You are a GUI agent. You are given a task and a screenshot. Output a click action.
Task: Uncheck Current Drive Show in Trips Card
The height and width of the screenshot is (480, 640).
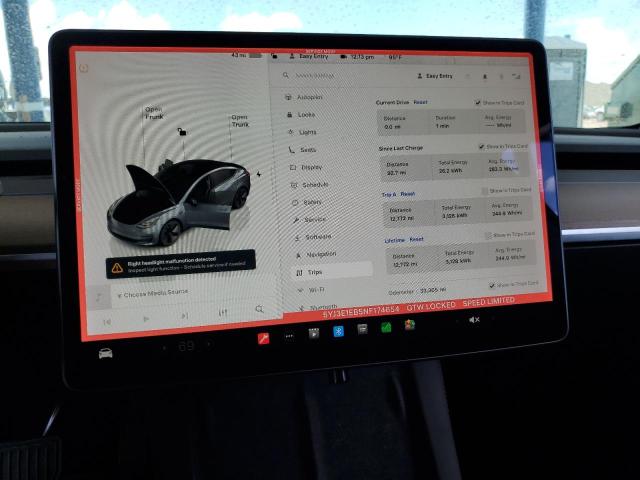click(x=479, y=102)
